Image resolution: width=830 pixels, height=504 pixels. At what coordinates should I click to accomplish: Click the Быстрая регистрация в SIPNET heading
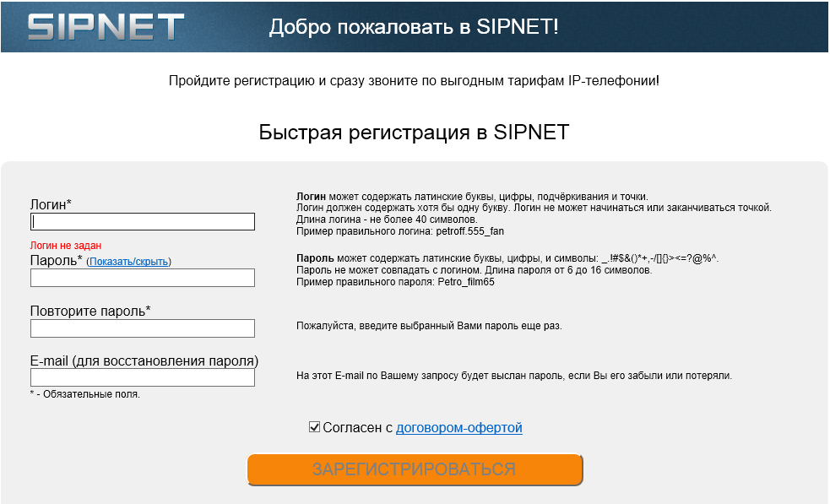(414, 133)
